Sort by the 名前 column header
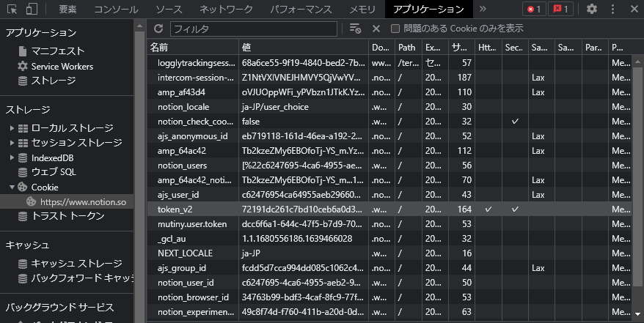 pyautogui.click(x=193, y=47)
